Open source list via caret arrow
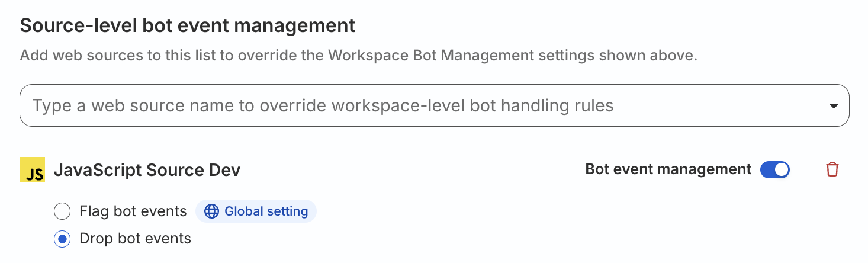This screenshot has width=868, height=263. click(x=834, y=106)
